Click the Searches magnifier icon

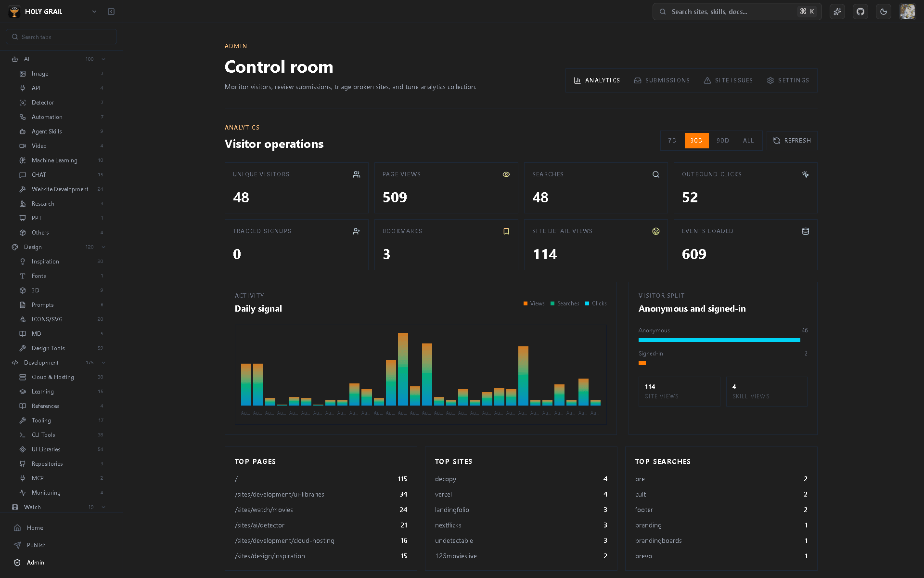pyautogui.click(x=656, y=174)
